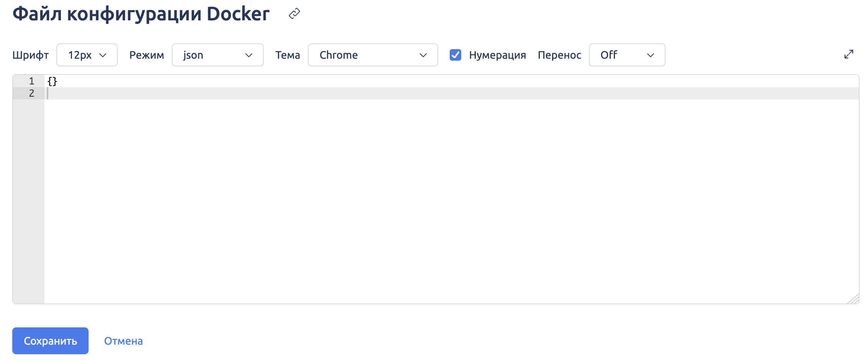Open the json mode dropdown
The height and width of the screenshot is (360, 868).
coord(217,55)
